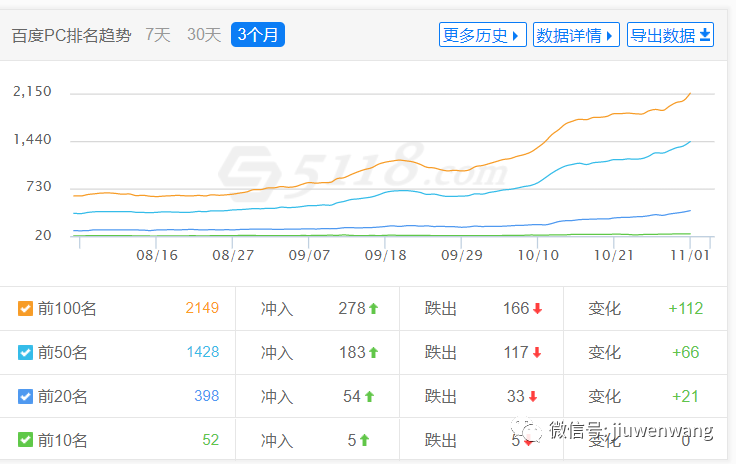This screenshot has height=464, width=736.
Task: Uncheck the light blue 前50名 checkbox
Action: point(25,352)
